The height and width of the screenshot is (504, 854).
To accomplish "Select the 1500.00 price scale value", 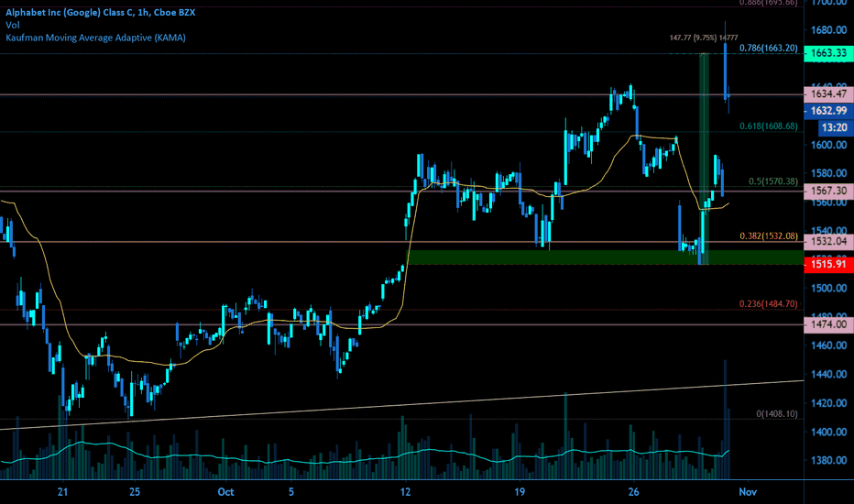I will [829, 289].
